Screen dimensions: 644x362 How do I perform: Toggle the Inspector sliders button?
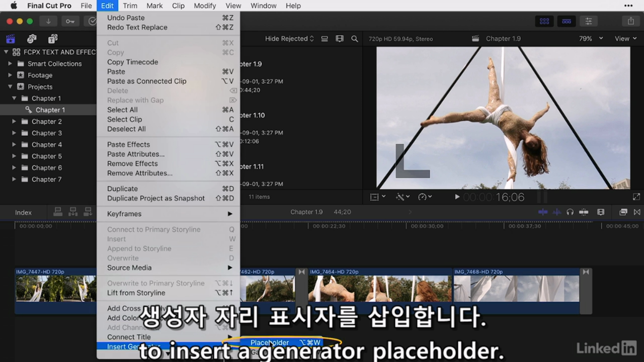coord(588,21)
